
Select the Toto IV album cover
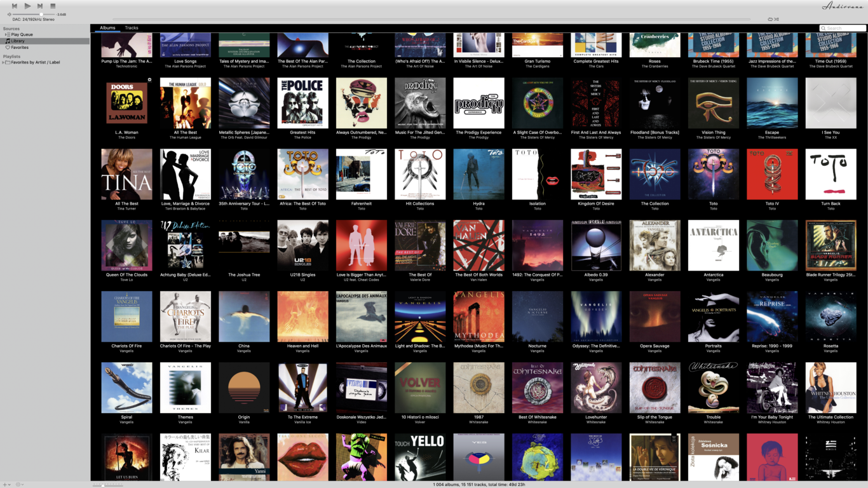click(x=772, y=174)
